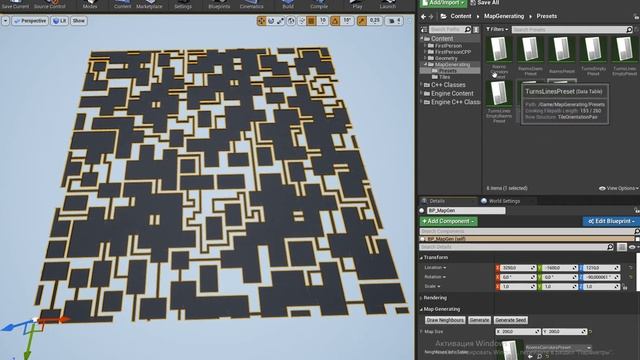Select the FirstPersonCPP folder
The image size is (640, 360).
453,52
